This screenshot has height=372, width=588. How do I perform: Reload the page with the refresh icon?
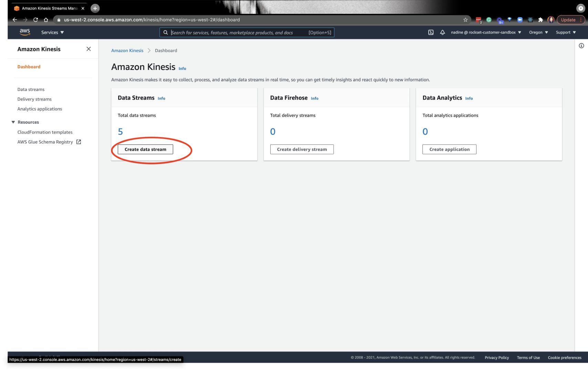click(x=35, y=20)
